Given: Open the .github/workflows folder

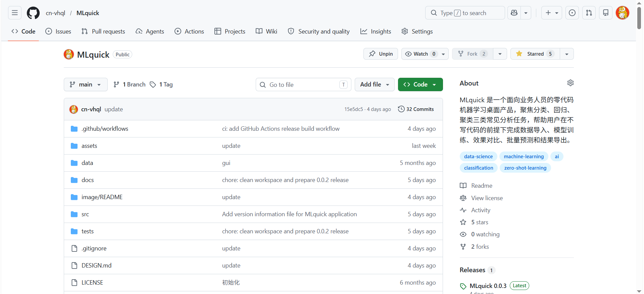Looking at the screenshot, I should pyautogui.click(x=105, y=129).
